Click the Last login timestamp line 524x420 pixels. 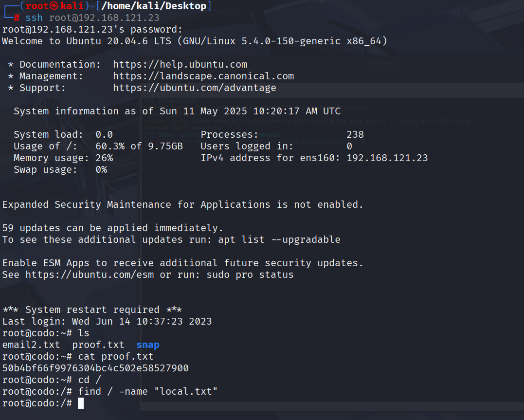click(107, 321)
